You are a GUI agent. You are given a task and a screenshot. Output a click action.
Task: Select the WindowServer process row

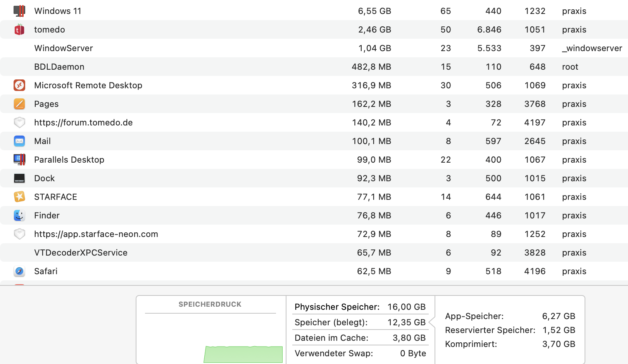(314, 48)
